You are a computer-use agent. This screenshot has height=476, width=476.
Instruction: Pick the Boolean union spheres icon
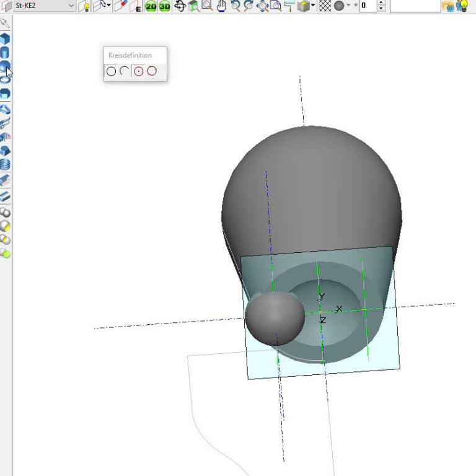tap(5, 213)
